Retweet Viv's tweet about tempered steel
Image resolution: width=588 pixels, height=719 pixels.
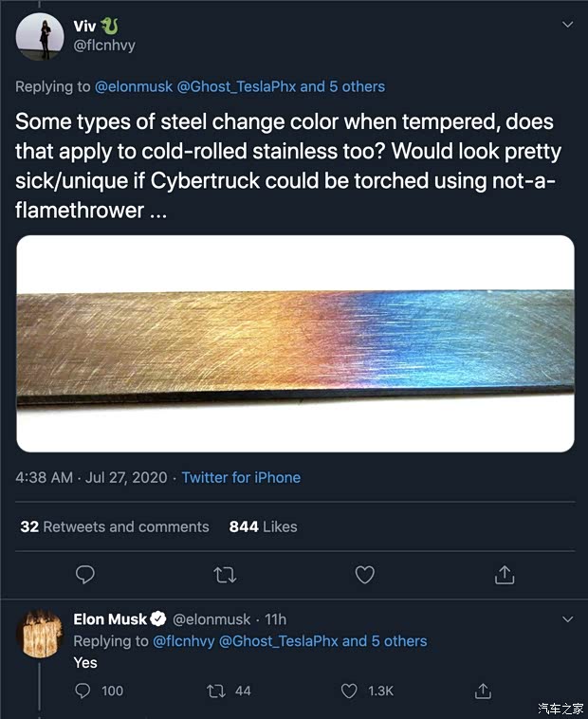click(x=225, y=575)
